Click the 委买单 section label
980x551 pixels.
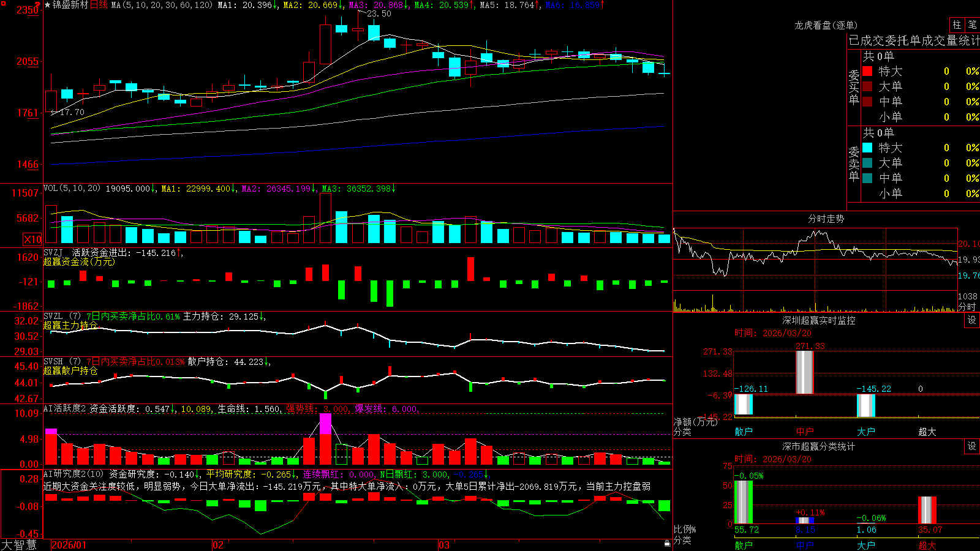click(854, 87)
